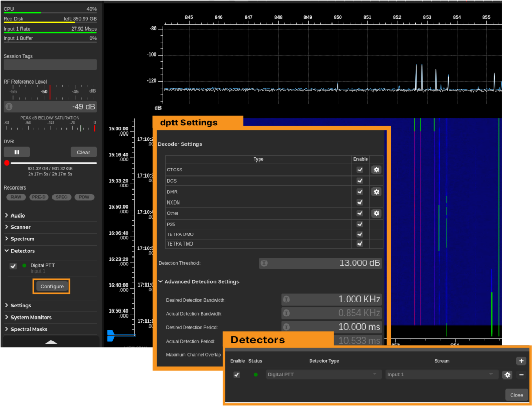532x406 pixels.
Task: Collapse Advanced Detection Settings section
Action: click(x=199, y=282)
